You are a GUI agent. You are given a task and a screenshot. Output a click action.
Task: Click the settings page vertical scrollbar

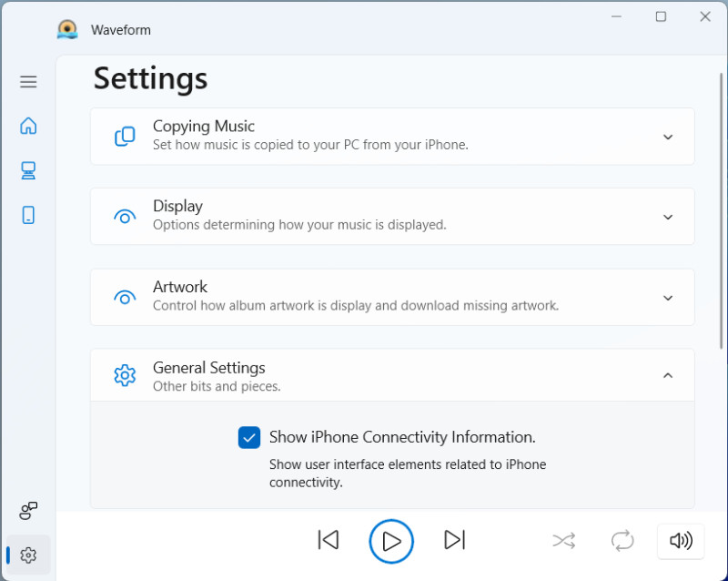(721, 211)
